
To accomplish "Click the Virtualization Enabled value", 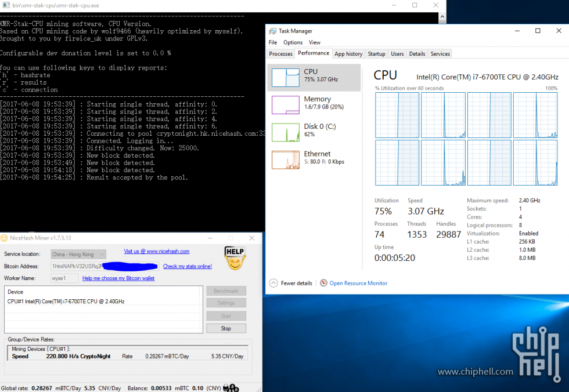I will (x=528, y=233).
